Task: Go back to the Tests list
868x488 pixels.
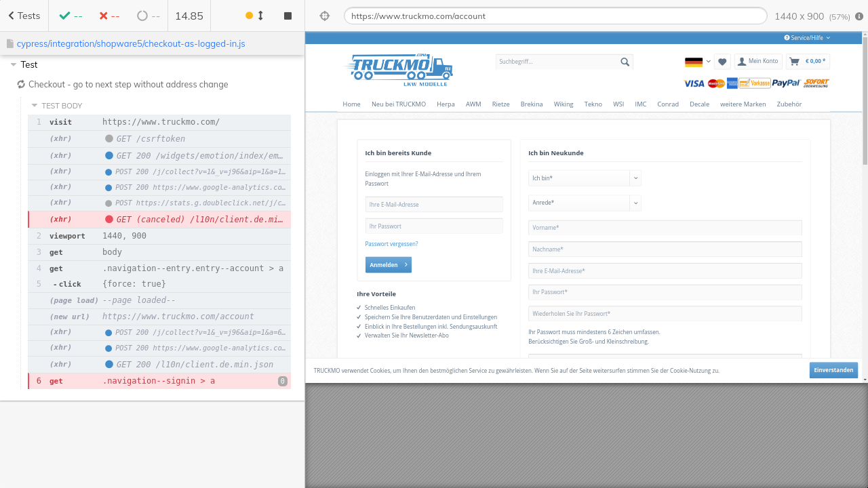Action: (24, 16)
